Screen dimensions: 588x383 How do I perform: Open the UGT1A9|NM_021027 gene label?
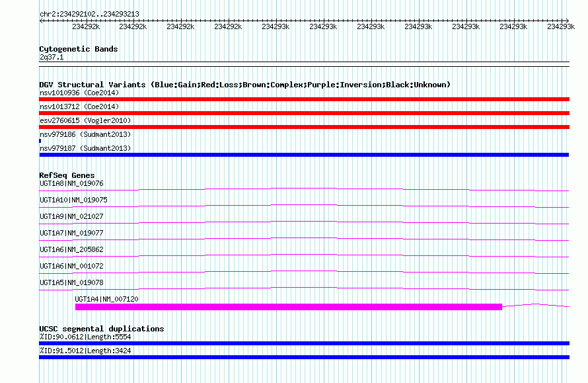point(71,217)
